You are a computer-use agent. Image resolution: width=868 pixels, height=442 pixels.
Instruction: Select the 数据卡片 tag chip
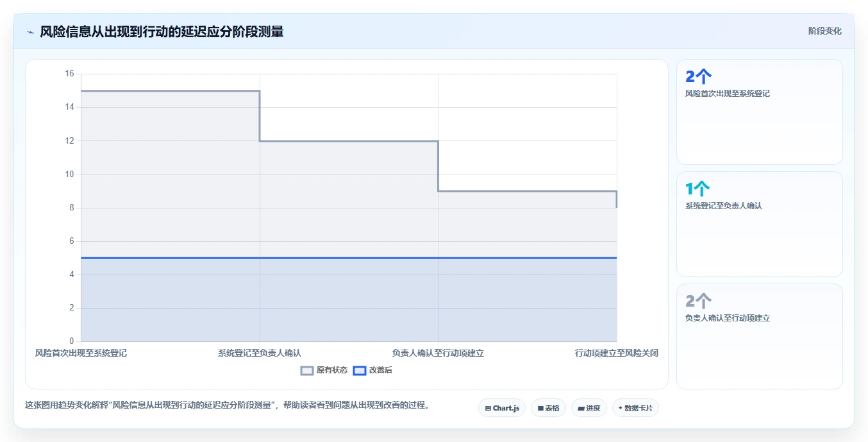coord(635,408)
